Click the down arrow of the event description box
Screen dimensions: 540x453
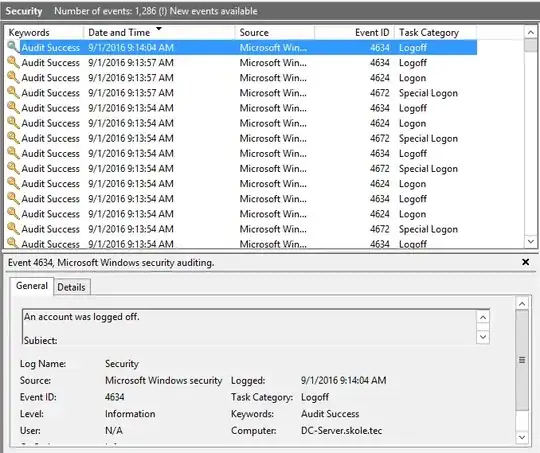483,337
